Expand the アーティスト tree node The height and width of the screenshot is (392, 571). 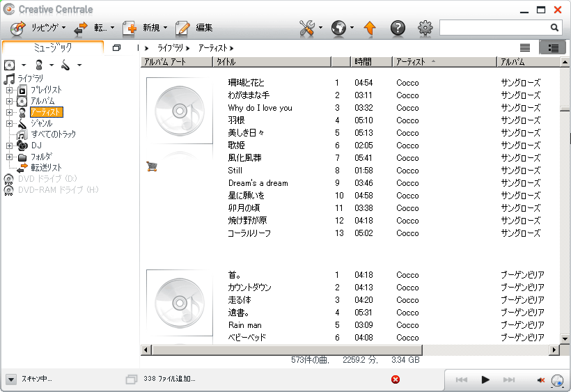(x=10, y=113)
